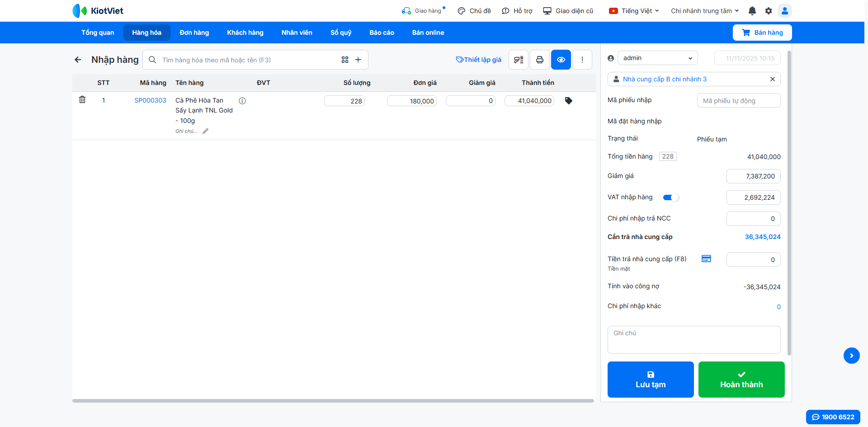Viewport: 868px width, 427px height.
Task: Edit the Ghi chú note pencil
Action: tap(206, 131)
